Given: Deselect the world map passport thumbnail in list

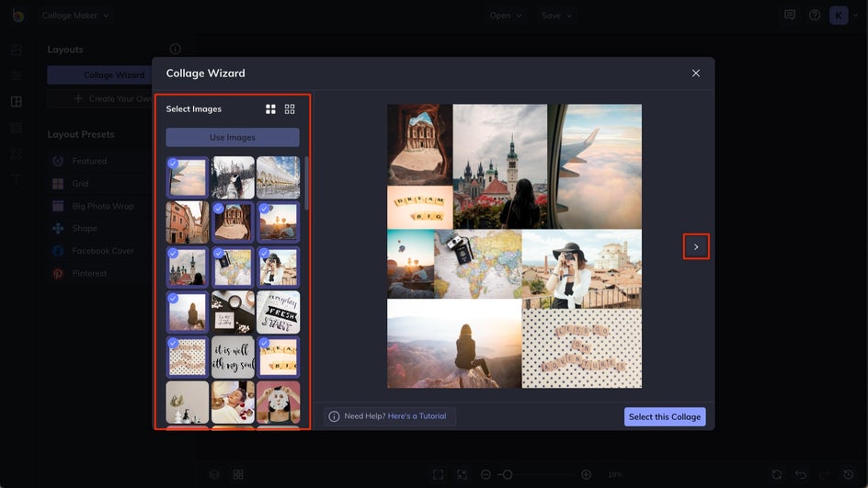Looking at the screenshot, I should pos(233,267).
